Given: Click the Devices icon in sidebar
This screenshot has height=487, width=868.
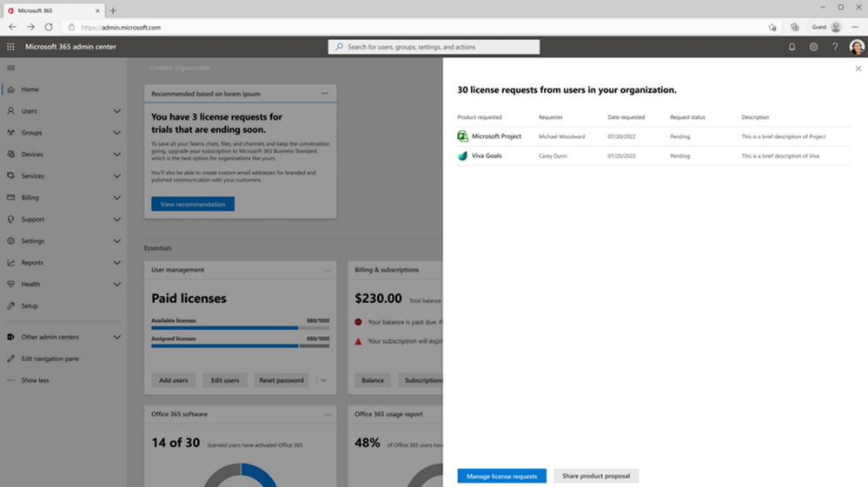Looking at the screenshot, I should (10, 155).
